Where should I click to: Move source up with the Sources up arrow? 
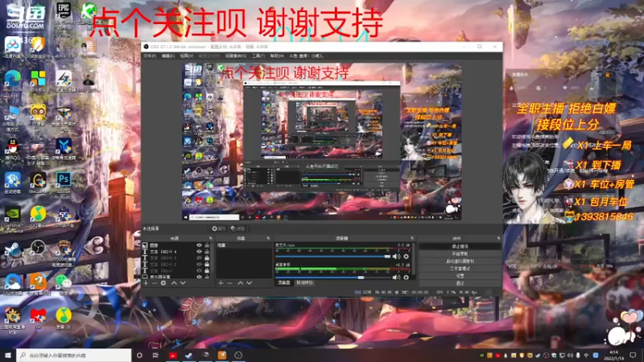point(174,283)
